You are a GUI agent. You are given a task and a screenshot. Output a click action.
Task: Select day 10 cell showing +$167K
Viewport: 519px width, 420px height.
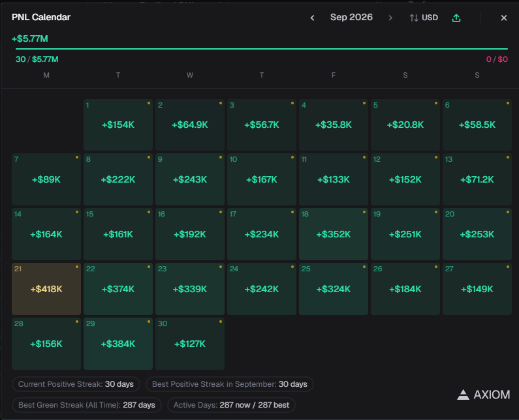262,179
